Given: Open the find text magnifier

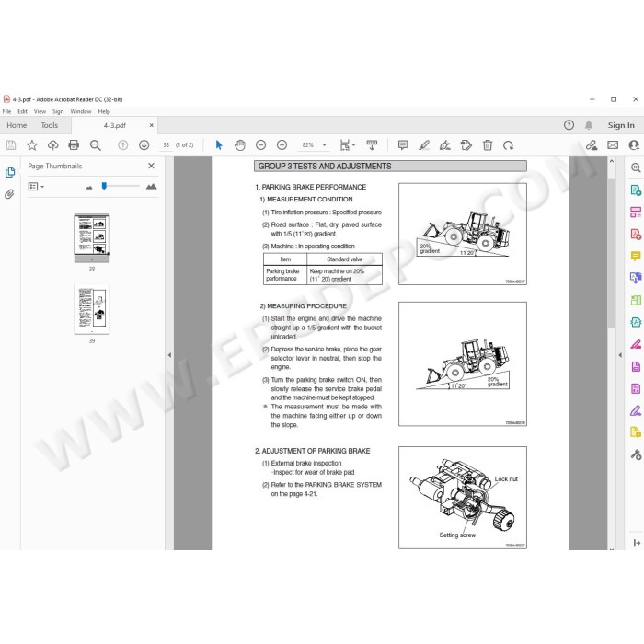Looking at the screenshot, I should pyautogui.click(x=96, y=145).
